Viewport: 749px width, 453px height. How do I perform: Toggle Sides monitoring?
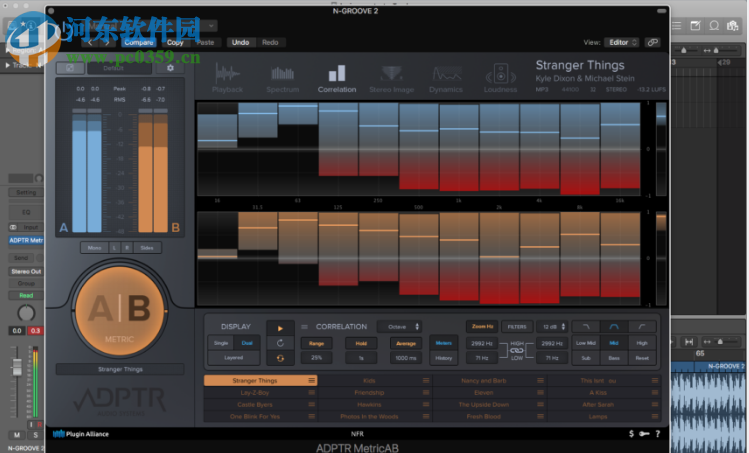pos(147,248)
